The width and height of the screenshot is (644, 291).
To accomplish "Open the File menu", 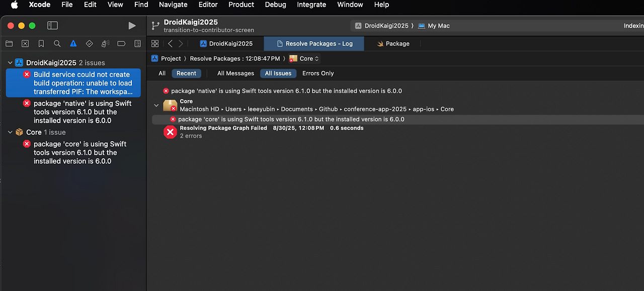I will click(x=67, y=5).
